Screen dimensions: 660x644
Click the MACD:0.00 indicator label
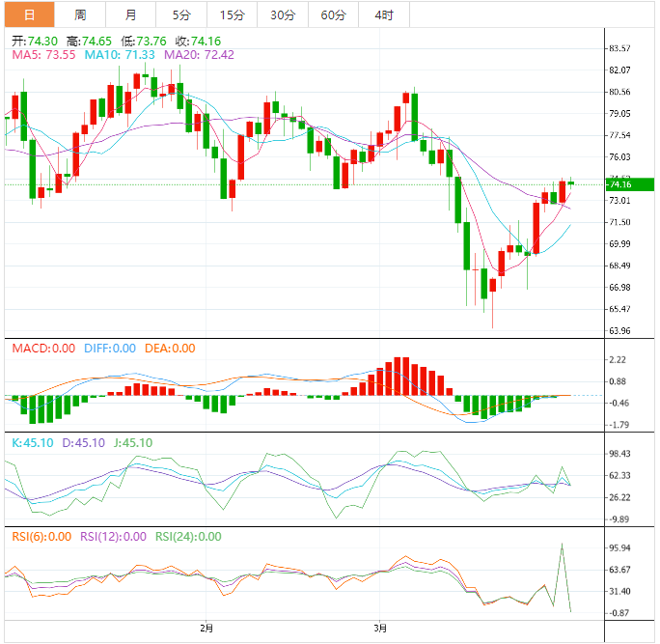coord(42,349)
